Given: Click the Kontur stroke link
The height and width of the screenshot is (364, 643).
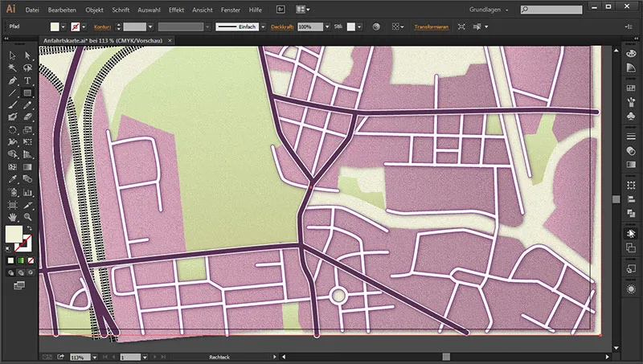Looking at the screenshot, I should [x=102, y=27].
